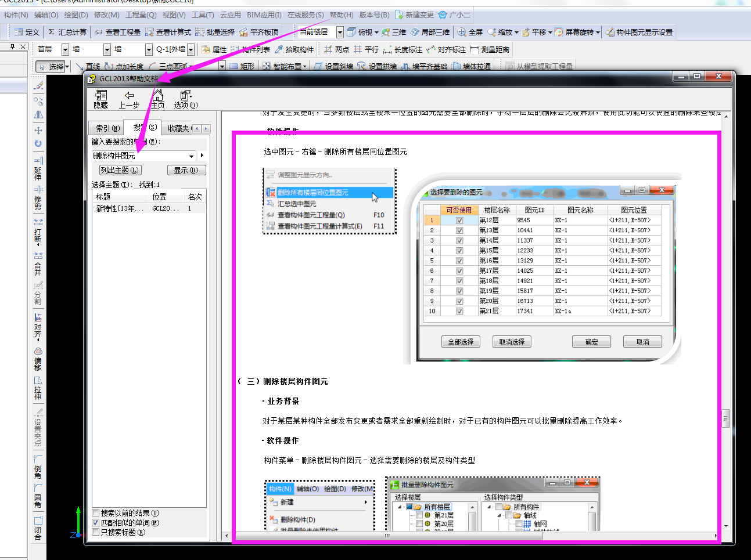Open 局部三维 partial 3D view
This screenshot has height=560, width=751.
pyautogui.click(x=430, y=32)
